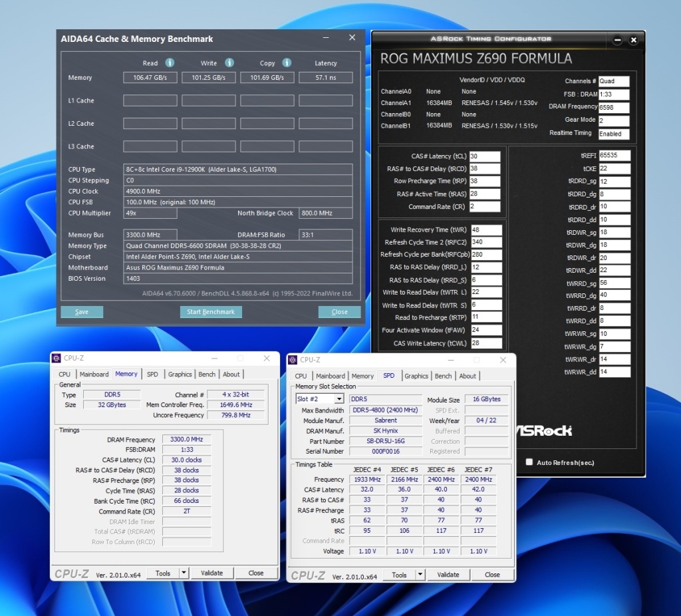
Task: Click the Memory Write result 101.25 GB/s
Action: 208,77
